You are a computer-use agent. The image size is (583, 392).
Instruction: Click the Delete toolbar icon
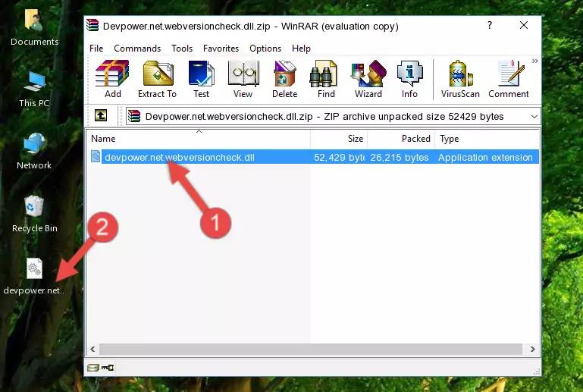(x=285, y=79)
